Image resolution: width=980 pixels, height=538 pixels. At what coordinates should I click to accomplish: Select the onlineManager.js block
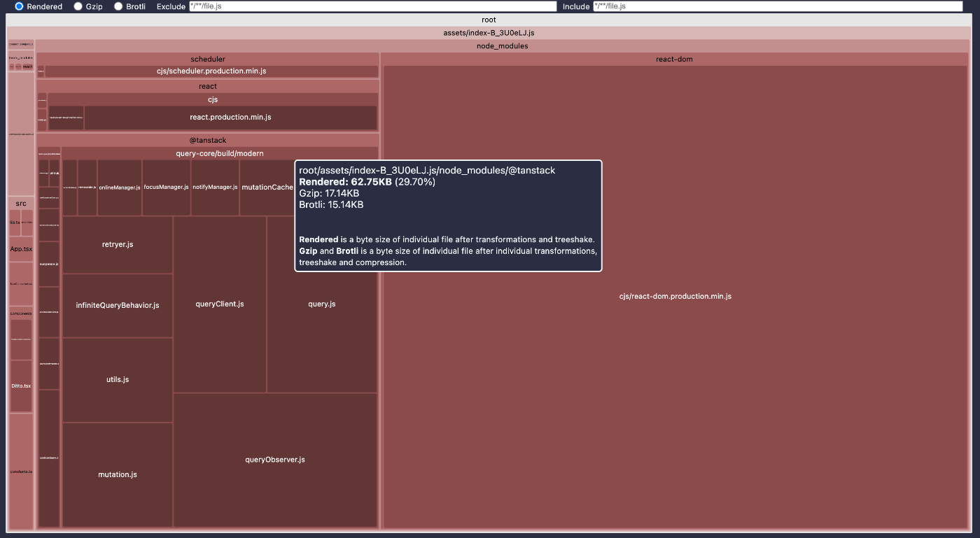[120, 187]
